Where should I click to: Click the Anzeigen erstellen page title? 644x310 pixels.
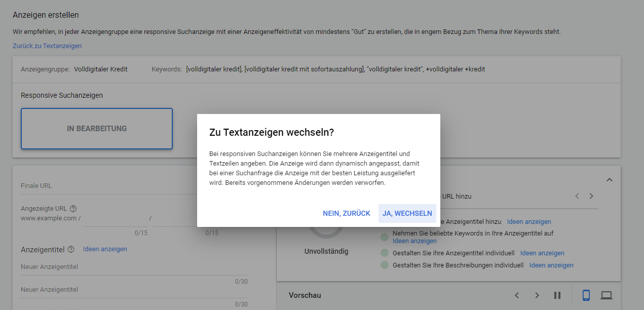[x=46, y=15]
